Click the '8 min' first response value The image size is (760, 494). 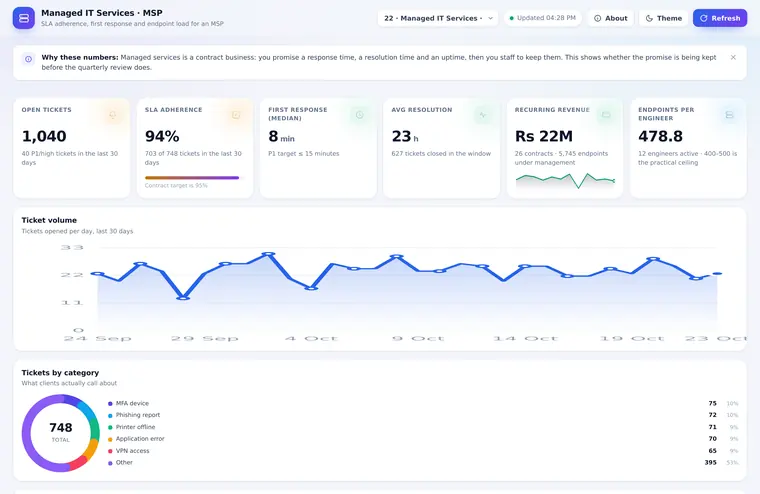[281, 137]
